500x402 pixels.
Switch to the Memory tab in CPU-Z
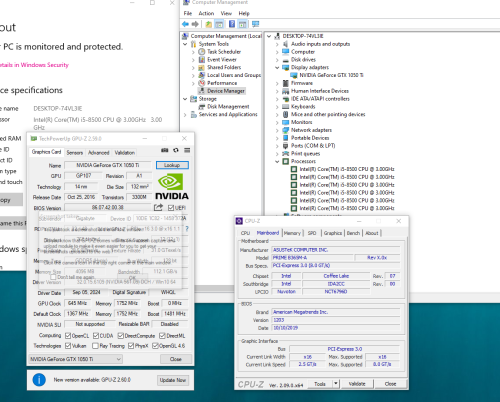coord(292,233)
